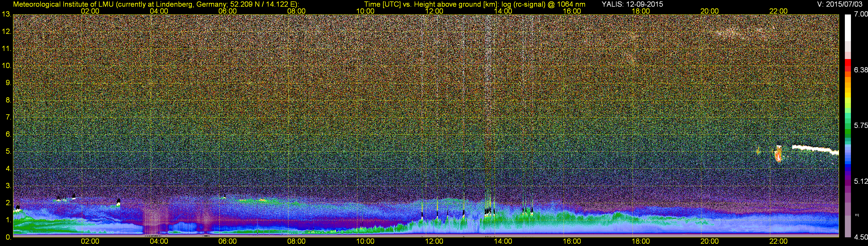Click the 14:00 label on the lower time axis
This screenshot has width=868, height=246.
click(503, 242)
